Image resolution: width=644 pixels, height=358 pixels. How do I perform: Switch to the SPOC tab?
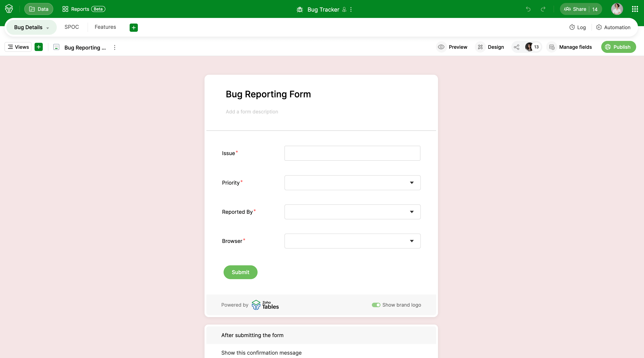tap(72, 27)
